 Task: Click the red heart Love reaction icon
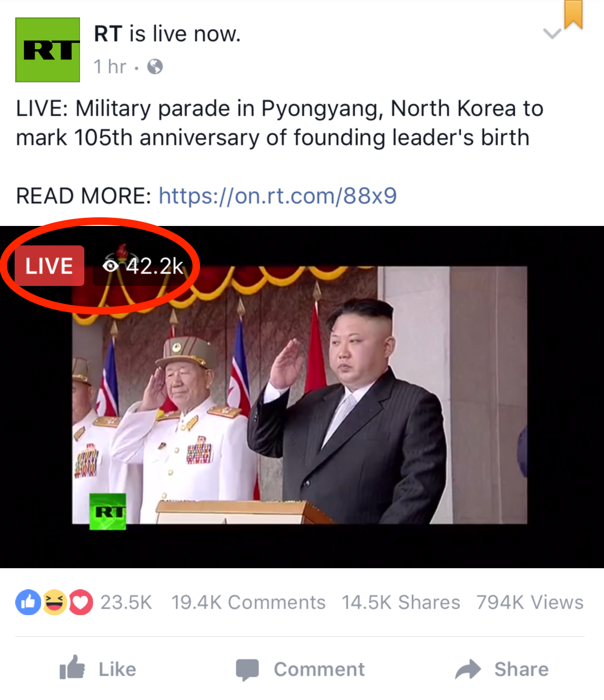click(x=81, y=602)
